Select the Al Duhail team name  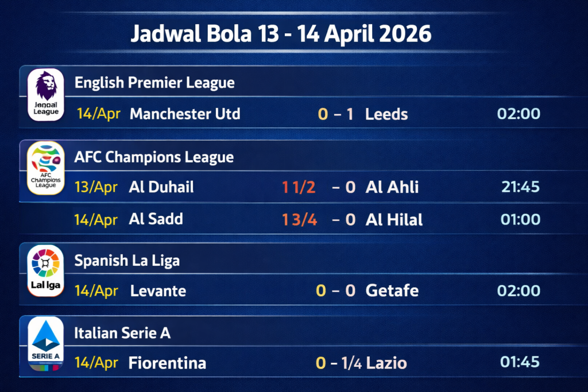point(161,187)
